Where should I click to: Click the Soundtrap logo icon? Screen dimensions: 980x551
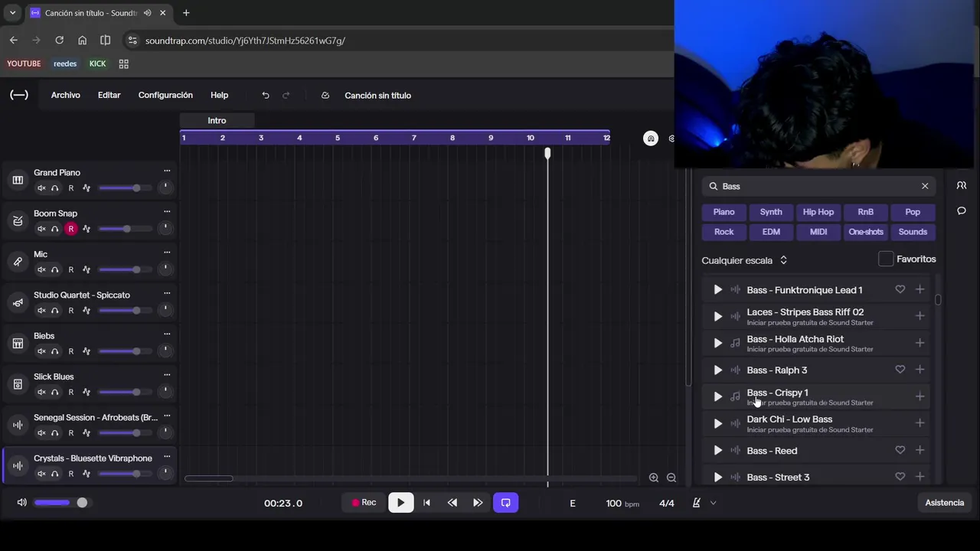coord(19,95)
